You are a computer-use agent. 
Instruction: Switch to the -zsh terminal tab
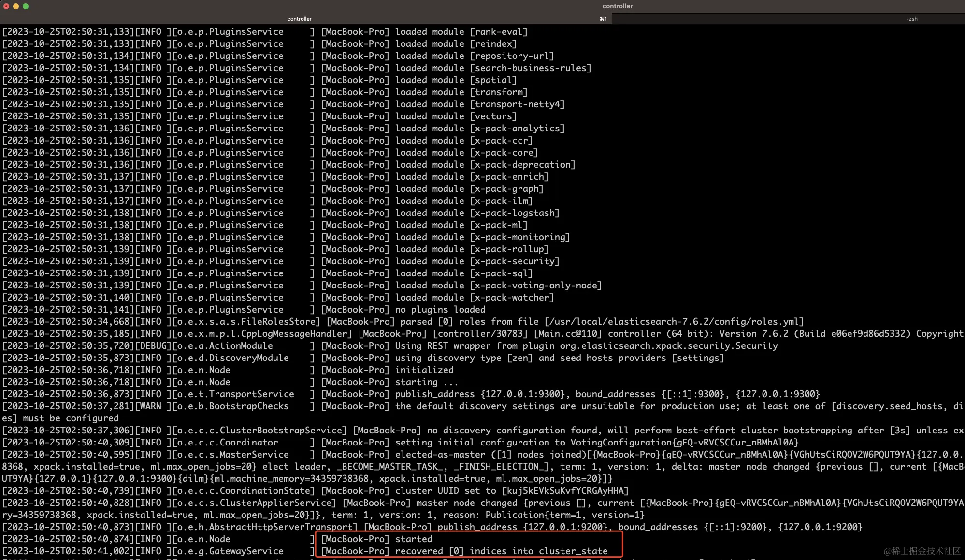click(911, 19)
